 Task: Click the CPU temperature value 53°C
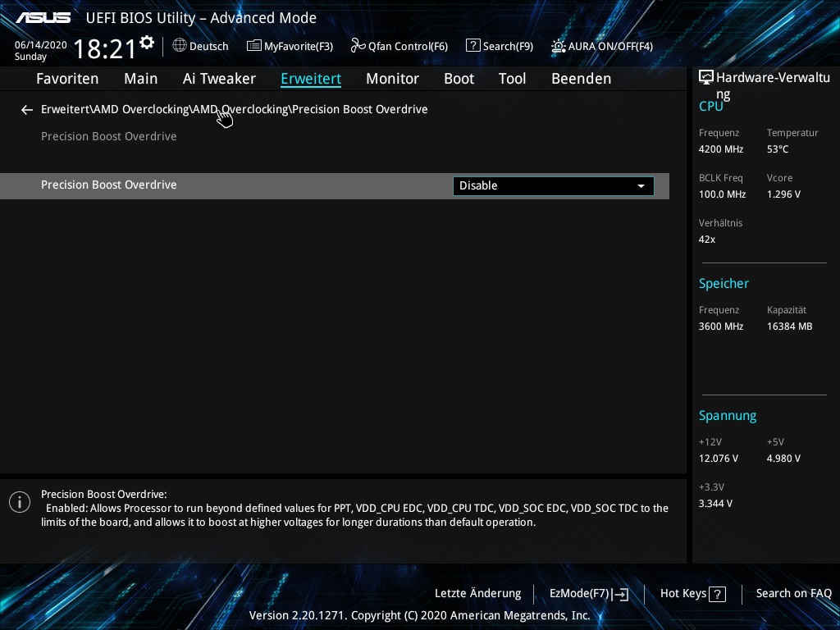(778, 149)
